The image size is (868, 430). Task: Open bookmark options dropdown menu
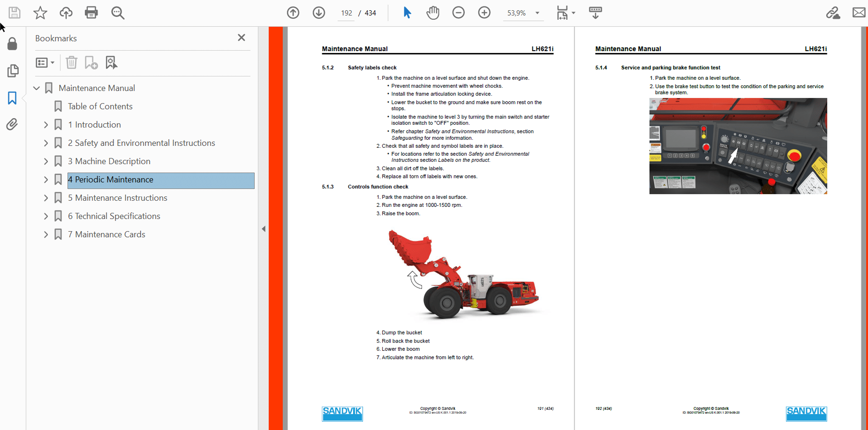45,62
